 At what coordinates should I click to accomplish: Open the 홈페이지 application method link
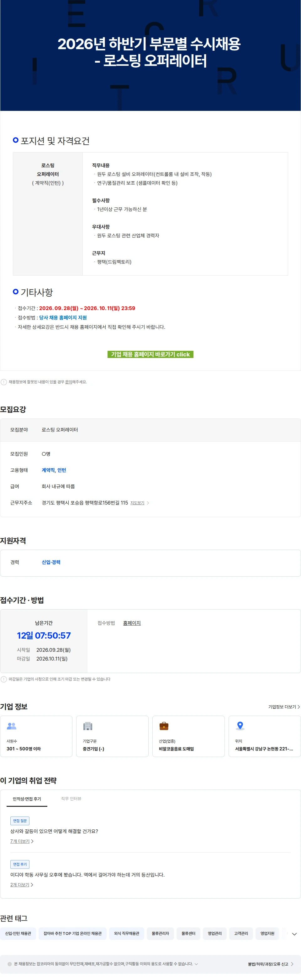pyautogui.click(x=132, y=623)
